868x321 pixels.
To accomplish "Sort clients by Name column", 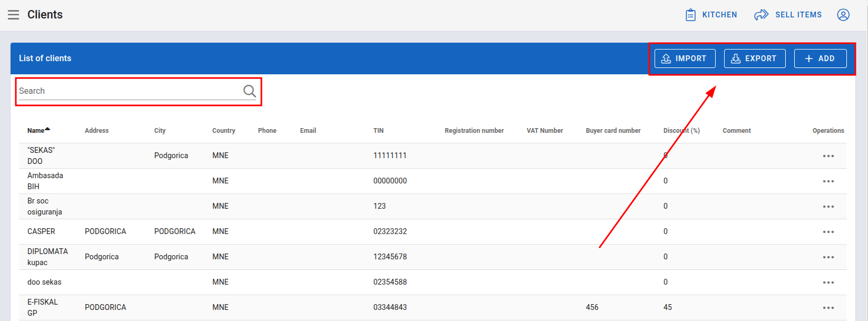I will [38, 130].
